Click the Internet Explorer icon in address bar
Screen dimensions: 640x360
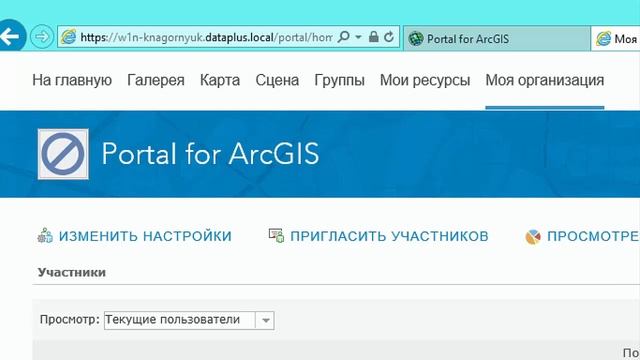[68, 37]
